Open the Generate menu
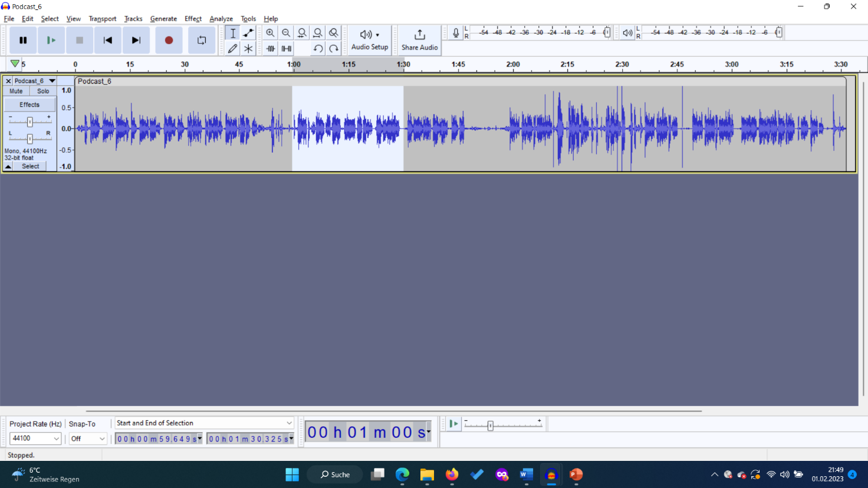The image size is (868, 488). pyautogui.click(x=163, y=19)
